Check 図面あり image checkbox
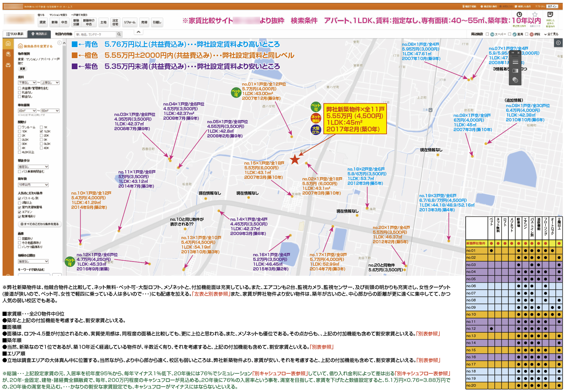 pos(20,238)
